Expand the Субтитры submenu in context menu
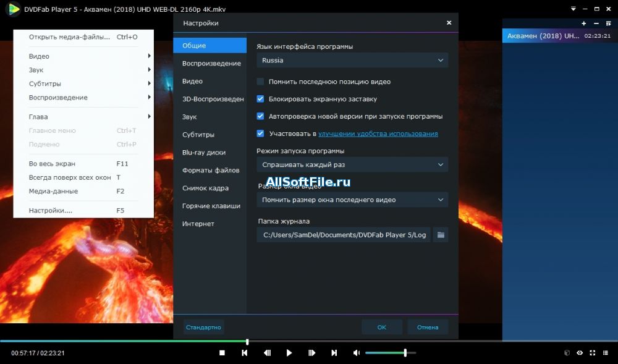Viewport: 618px width, 364px height. pyautogui.click(x=83, y=83)
